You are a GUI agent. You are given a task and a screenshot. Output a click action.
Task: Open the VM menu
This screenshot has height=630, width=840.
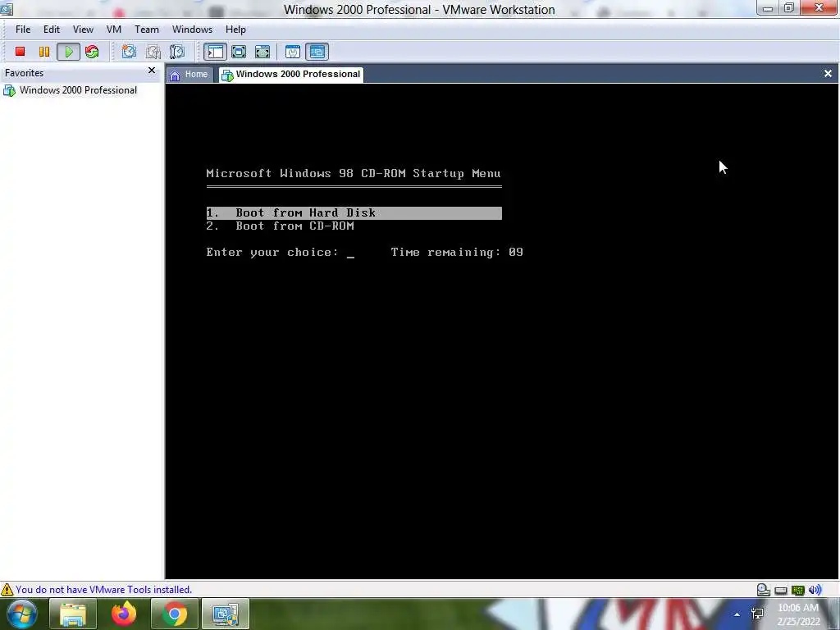(113, 30)
